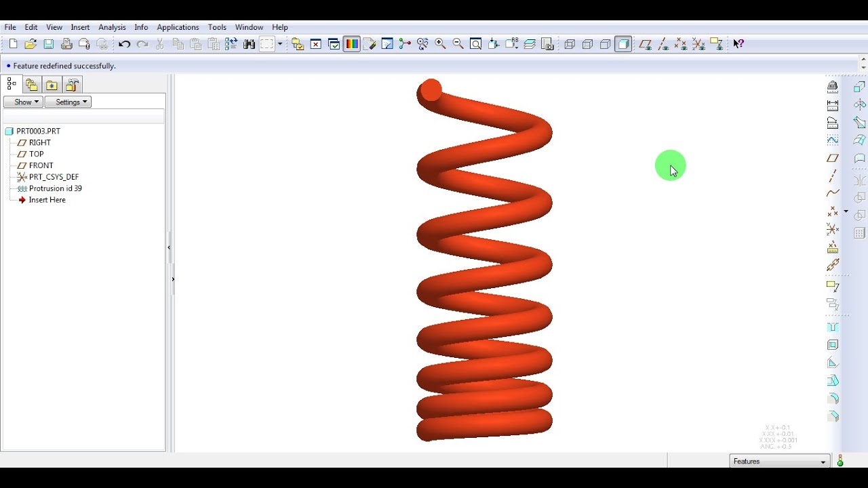Image resolution: width=868 pixels, height=488 pixels.
Task: Toggle datum axes display
Action: (663, 44)
